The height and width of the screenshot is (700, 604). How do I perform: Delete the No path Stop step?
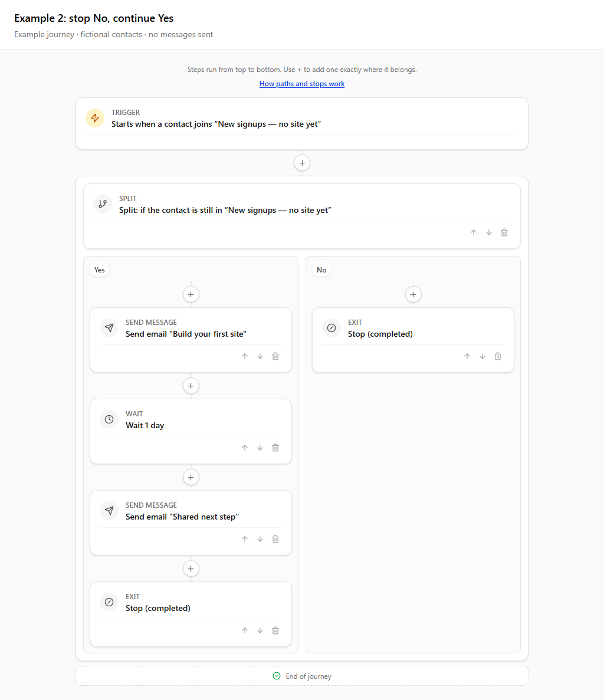point(498,356)
